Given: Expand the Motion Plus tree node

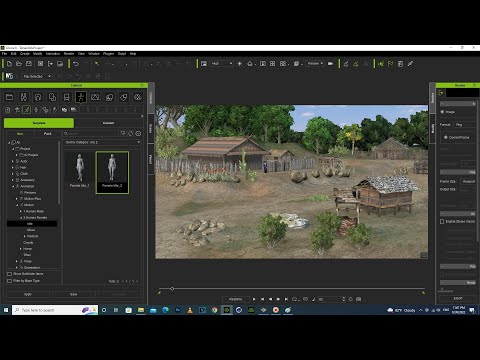Looking at the screenshot, I should click(x=17, y=199).
